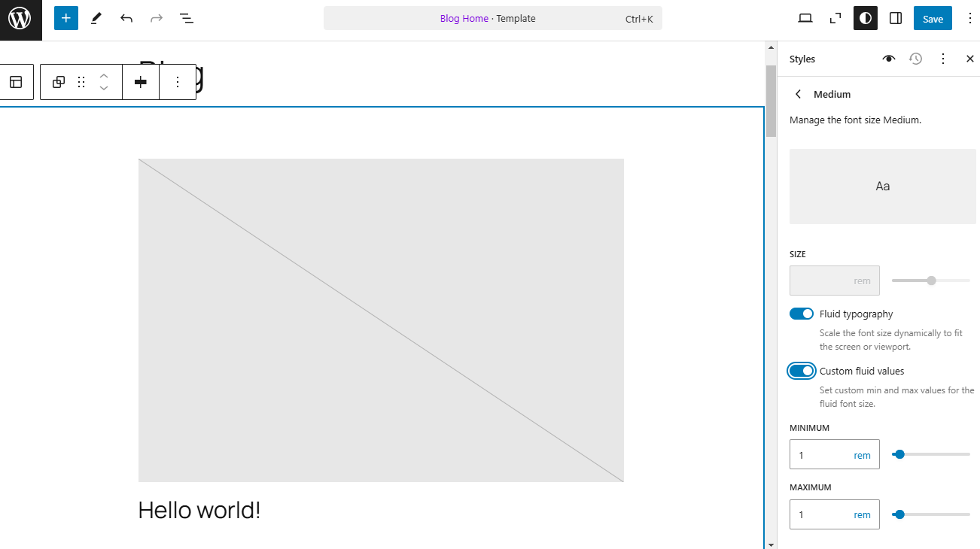The height and width of the screenshot is (549, 980).
Task: Undo the last change
Action: tap(126, 18)
